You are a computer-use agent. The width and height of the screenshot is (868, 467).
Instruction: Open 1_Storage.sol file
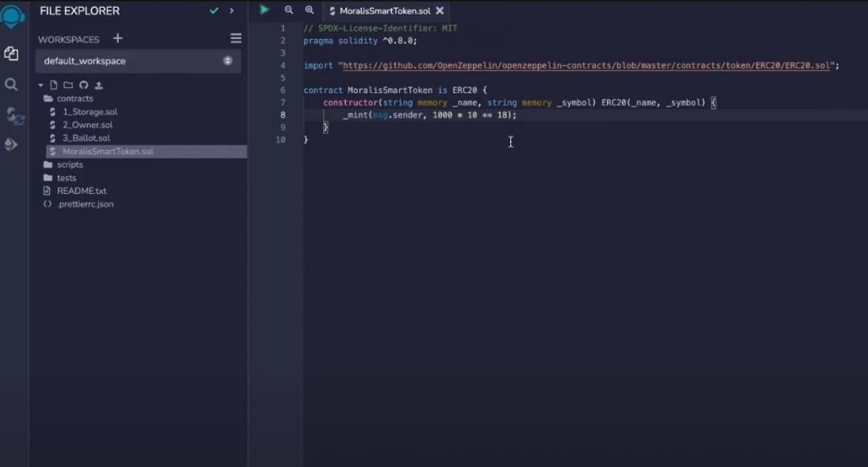[x=90, y=112]
